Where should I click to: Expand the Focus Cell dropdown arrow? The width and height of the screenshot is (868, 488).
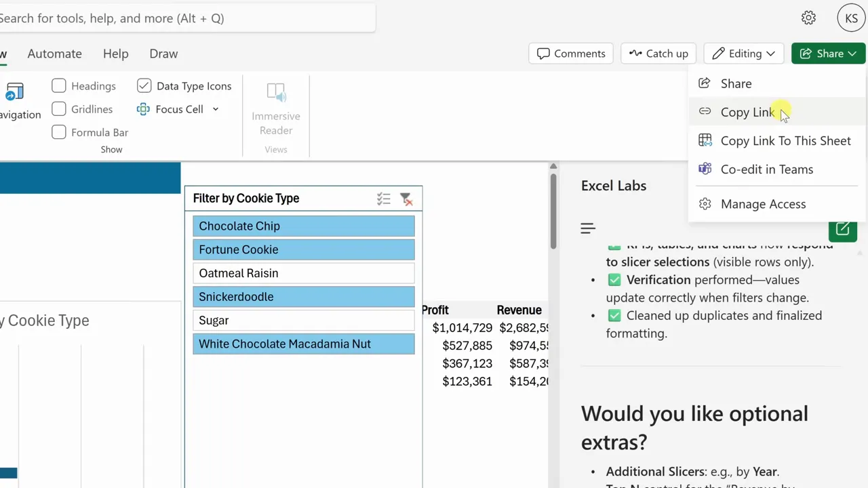[216, 109]
